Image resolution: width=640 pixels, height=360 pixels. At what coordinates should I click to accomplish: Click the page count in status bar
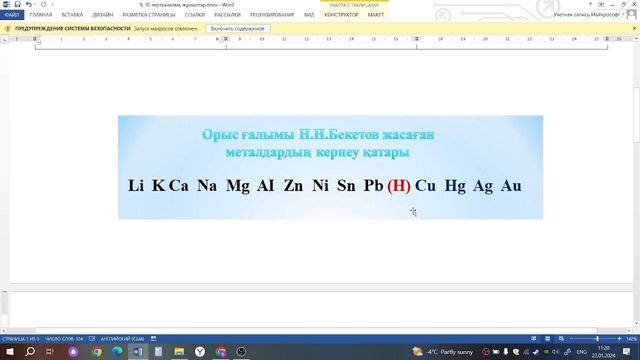[20, 339]
